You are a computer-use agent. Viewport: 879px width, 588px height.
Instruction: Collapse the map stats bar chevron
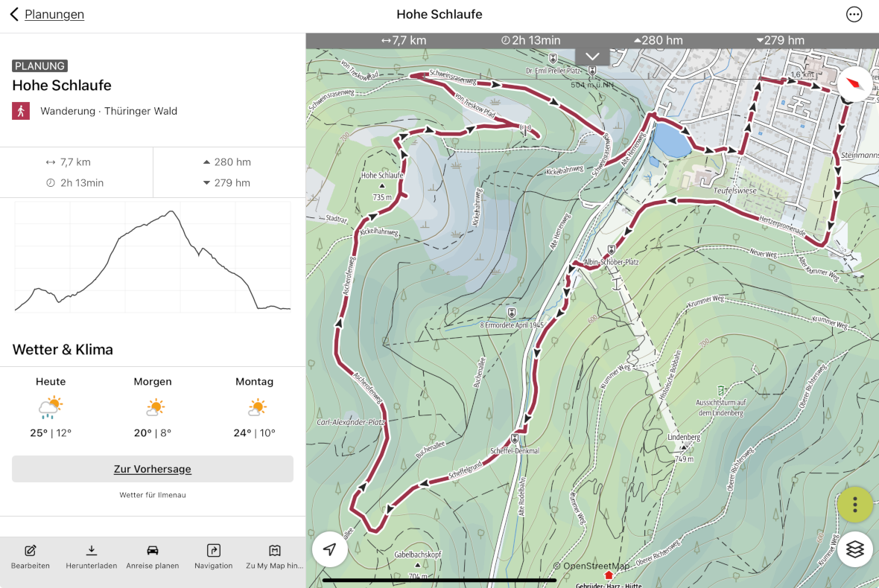[592, 57]
